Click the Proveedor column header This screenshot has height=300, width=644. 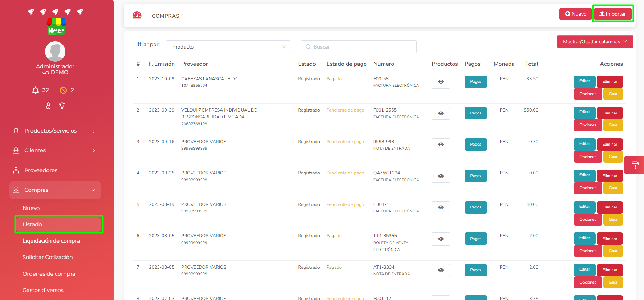click(x=195, y=64)
